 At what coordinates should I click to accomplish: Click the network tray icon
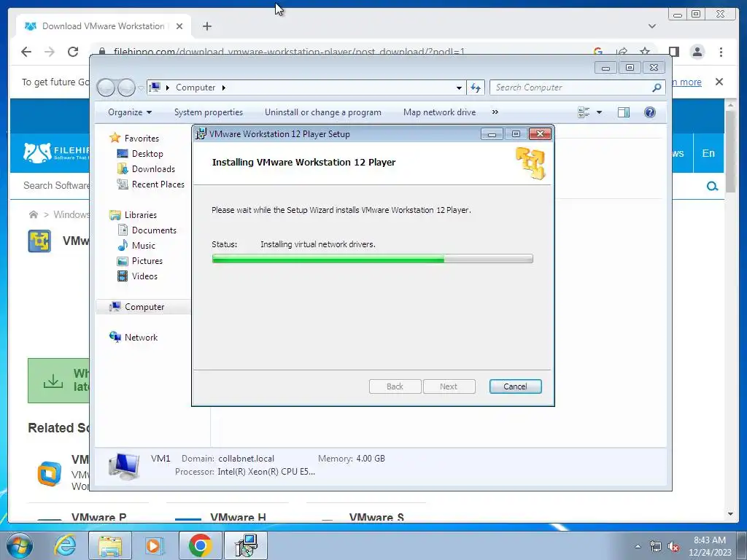(655, 546)
